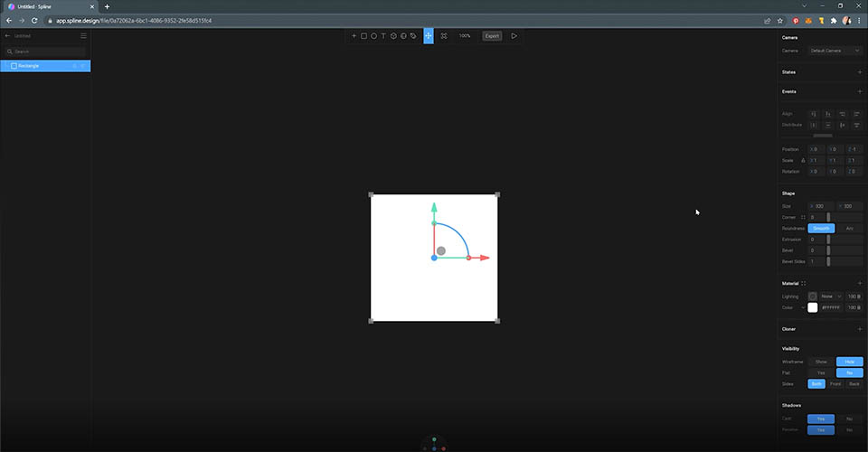
Task: Click the red X-axis arrow of the gizmo
Action: click(485, 258)
